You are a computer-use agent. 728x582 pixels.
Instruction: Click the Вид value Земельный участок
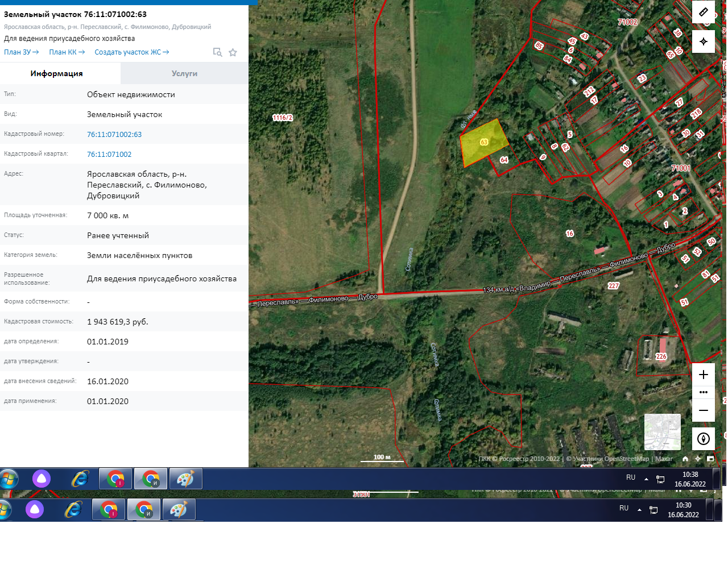(125, 115)
